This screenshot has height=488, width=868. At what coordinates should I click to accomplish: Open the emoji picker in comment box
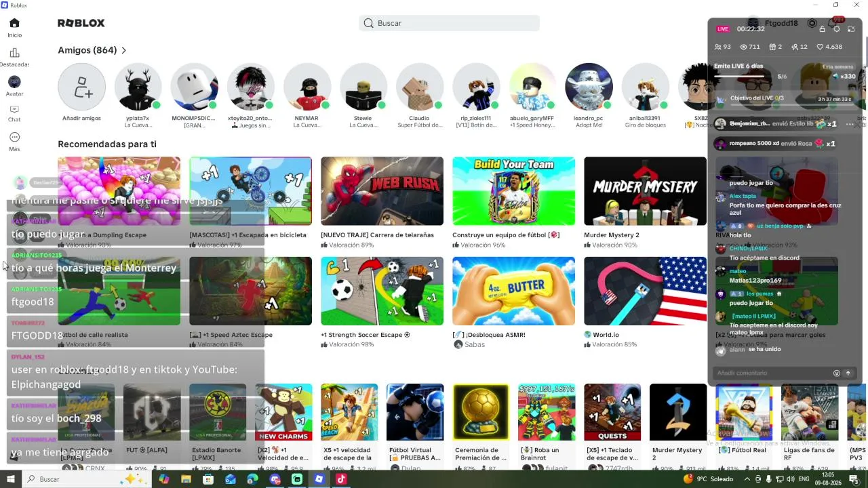837,373
